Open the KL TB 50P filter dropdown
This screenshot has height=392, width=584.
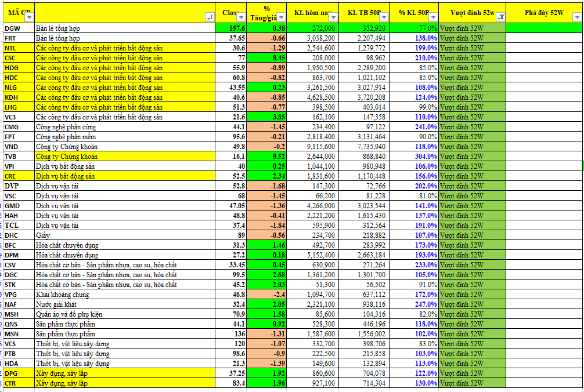pos(383,18)
